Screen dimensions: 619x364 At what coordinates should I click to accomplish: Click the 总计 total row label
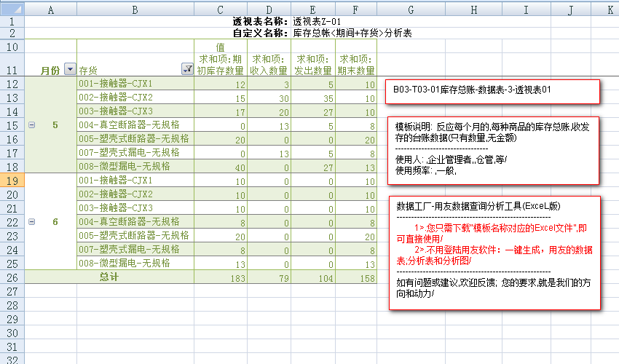(109, 277)
